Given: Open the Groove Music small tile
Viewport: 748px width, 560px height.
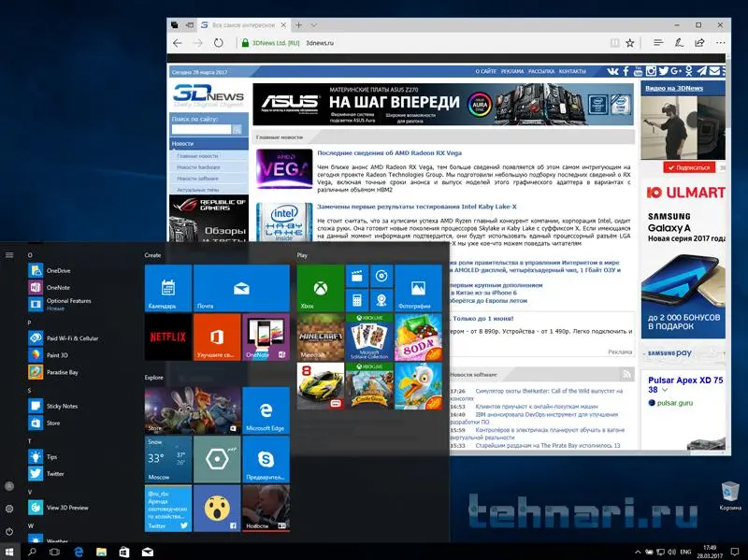Looking at the screenshot, I should point(381,276).
